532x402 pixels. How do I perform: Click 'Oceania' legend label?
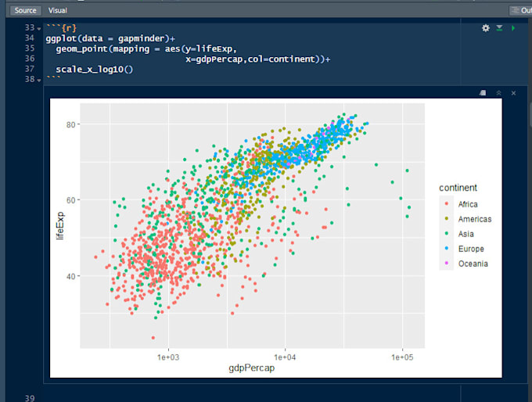tap(473, 264)
